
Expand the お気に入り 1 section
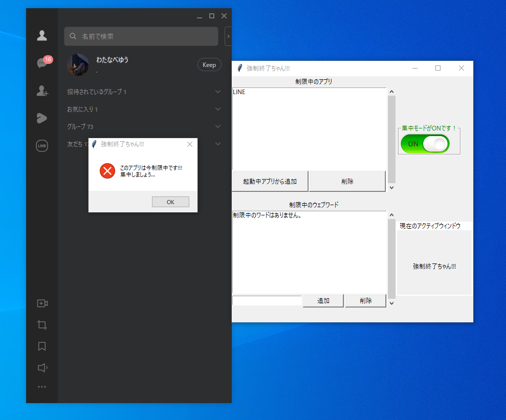(x=218, y=109)
